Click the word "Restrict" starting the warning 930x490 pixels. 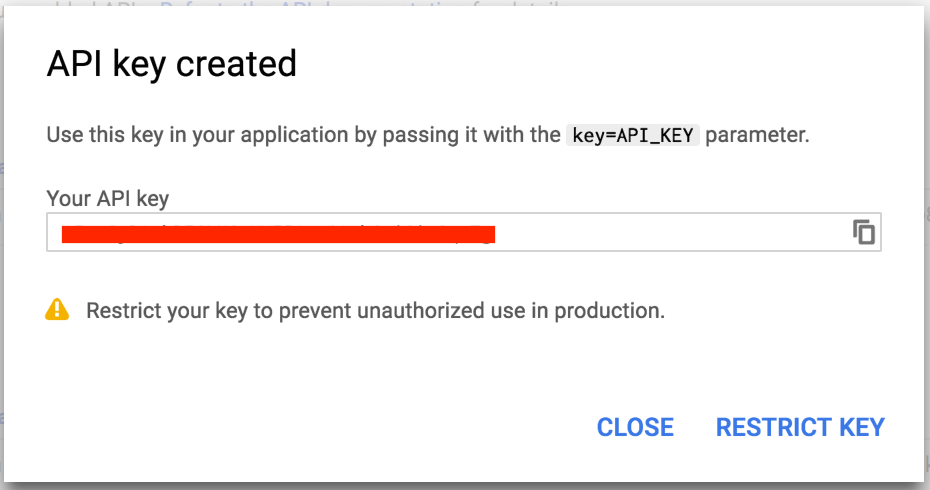tap(123, 311)
